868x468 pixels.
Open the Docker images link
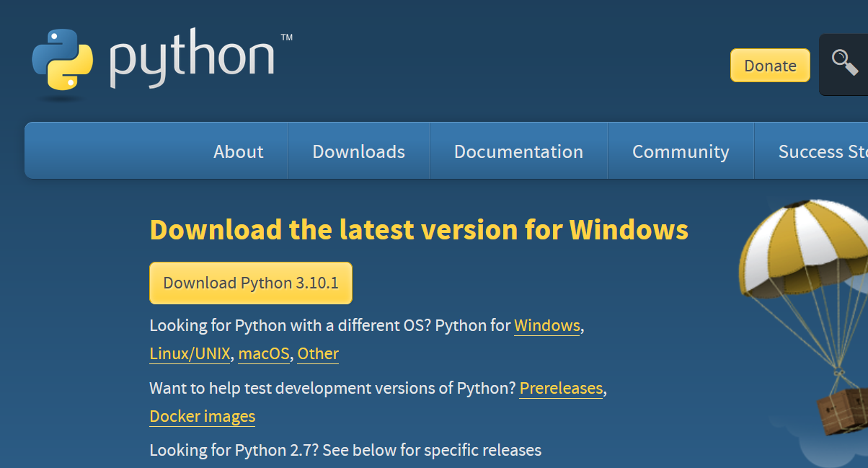tap(203, 417)
